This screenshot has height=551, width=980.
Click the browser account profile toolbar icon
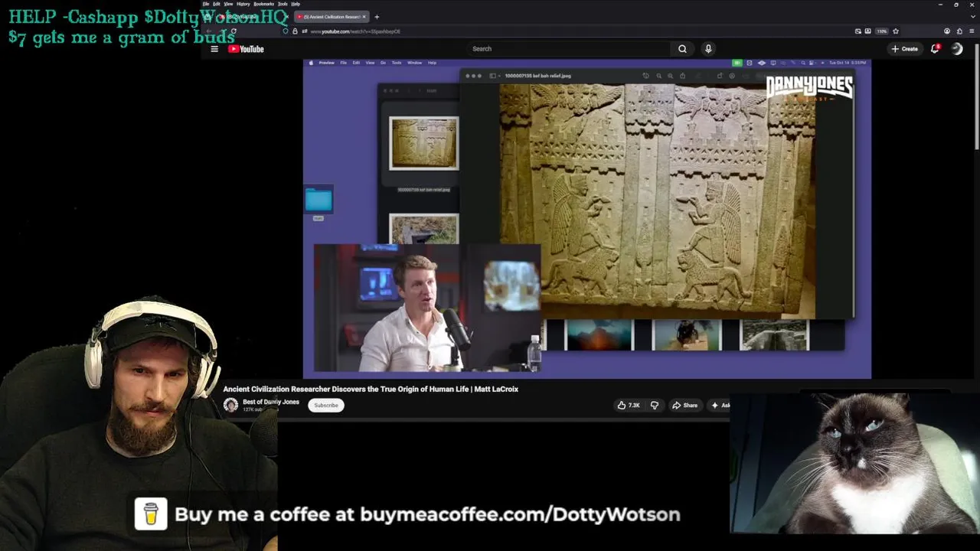[947, 31]
